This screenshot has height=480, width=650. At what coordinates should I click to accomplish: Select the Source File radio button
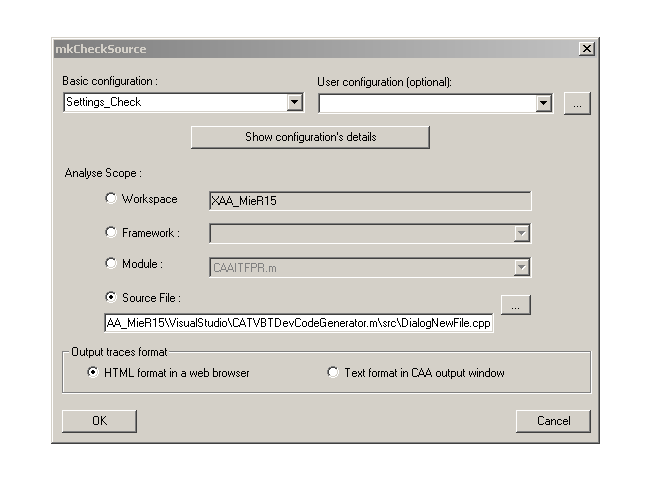click(111, 297)
